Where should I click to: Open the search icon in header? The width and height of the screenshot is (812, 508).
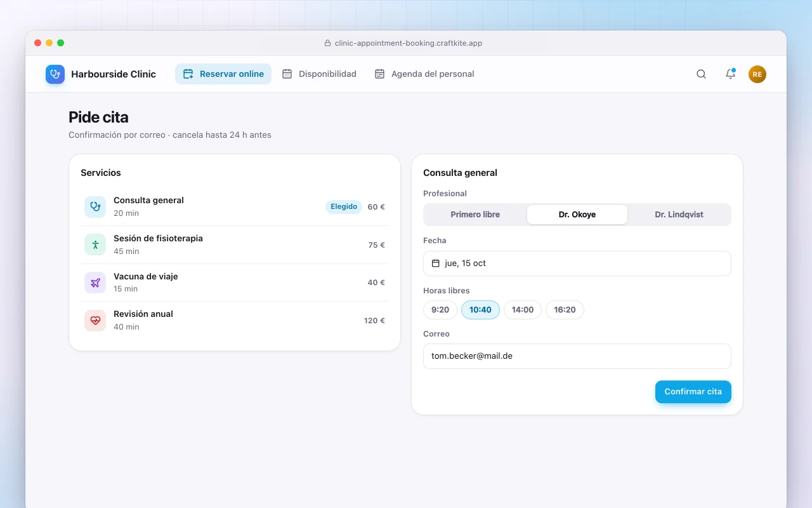(x=701, y=74)
